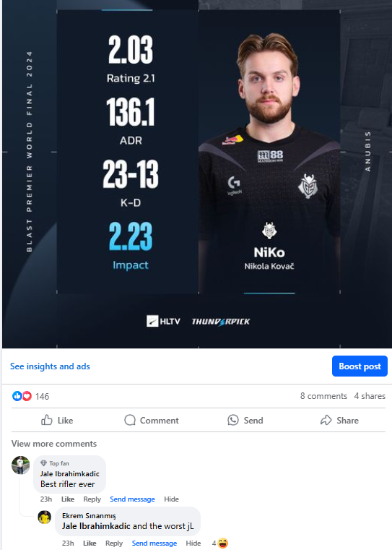Open the red heart reaction icon
The height and width of the screenshot is (550, 392).
pyautogui.click(x=27, y=396)
